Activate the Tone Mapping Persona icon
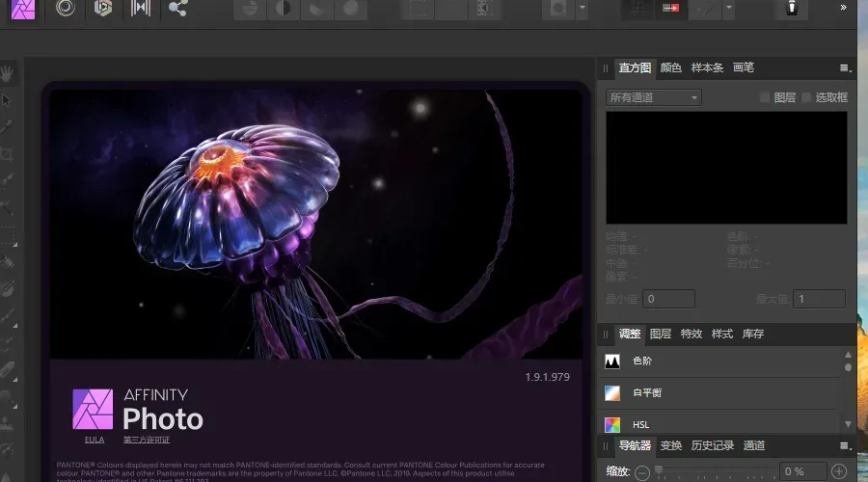This screenshot has height=482, width=868. point(141,8)
